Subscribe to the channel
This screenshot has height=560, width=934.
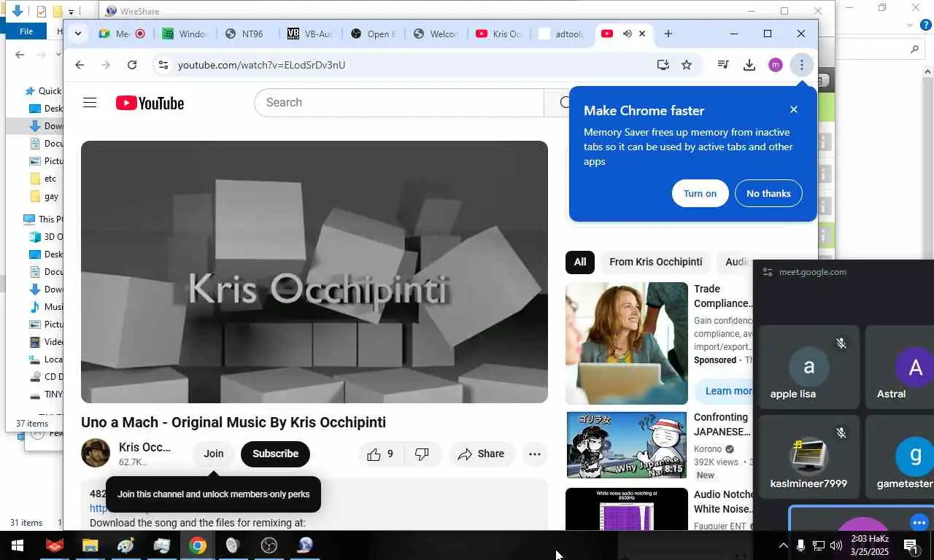point(275,454)
